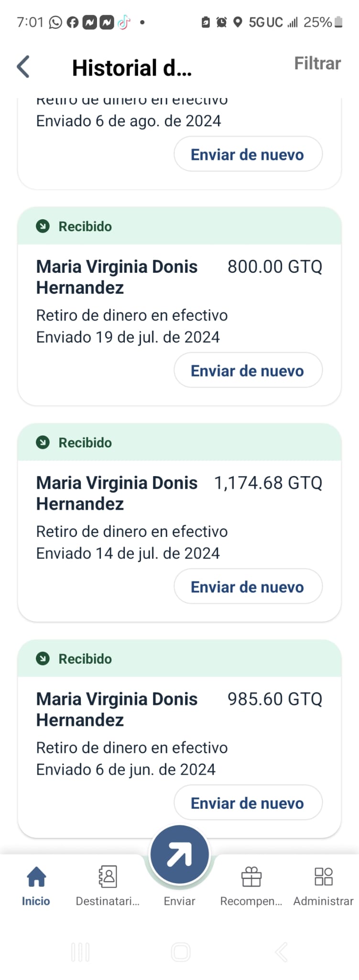Tap the Android home navigation button
Screen dimensions: 359x980
(181, 952)
